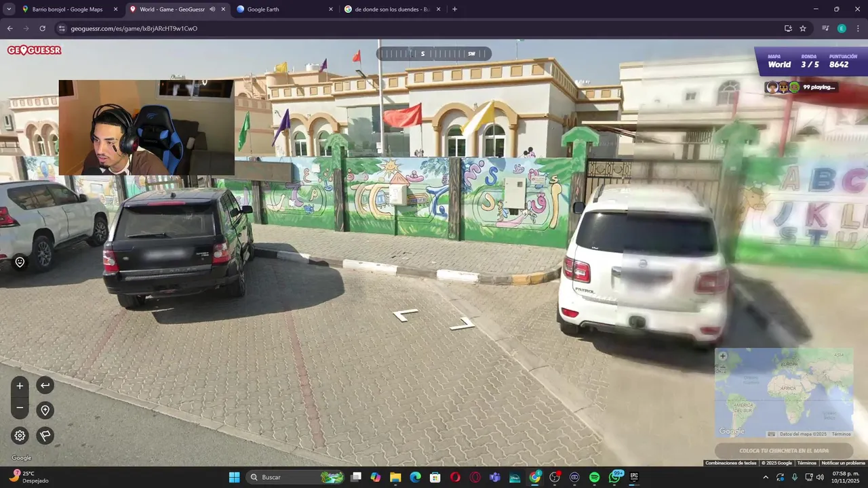The height and width of the screenshot is (488, 868).
Task: Click the taskbar 'Buscar' search box
Action: (296, 477)
